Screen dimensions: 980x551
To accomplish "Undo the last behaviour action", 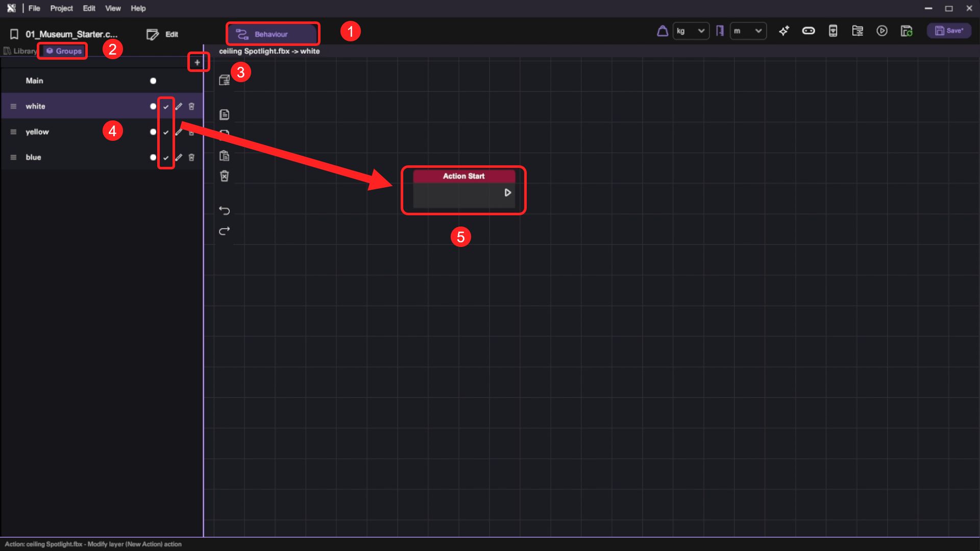I will click(x=224, y=211).
